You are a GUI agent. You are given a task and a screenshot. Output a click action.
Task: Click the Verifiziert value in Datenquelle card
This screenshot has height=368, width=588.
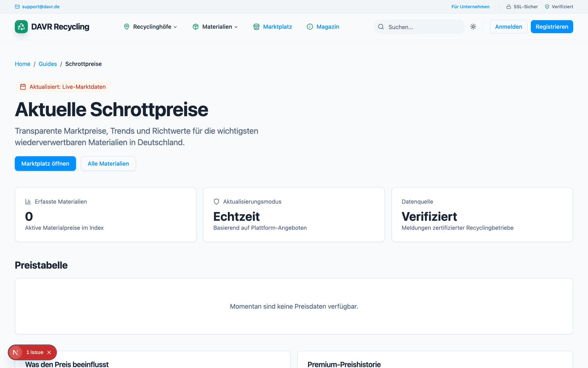coord(429,216)
